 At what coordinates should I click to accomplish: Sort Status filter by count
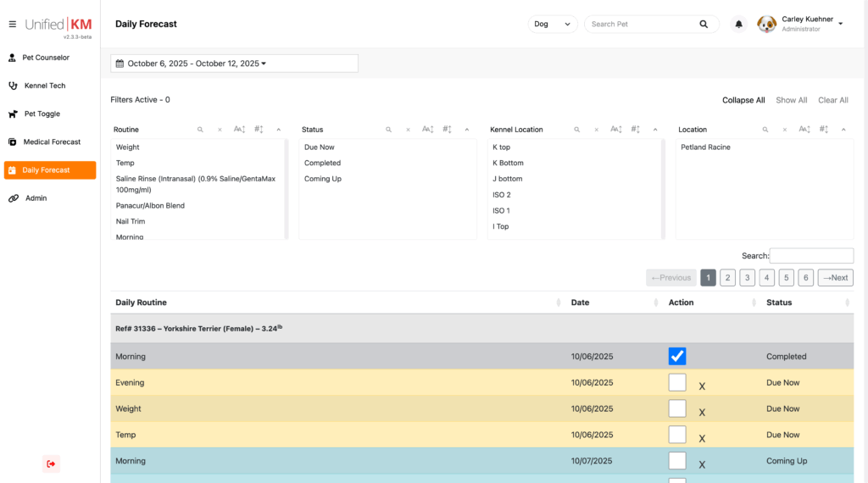(448, 130)
